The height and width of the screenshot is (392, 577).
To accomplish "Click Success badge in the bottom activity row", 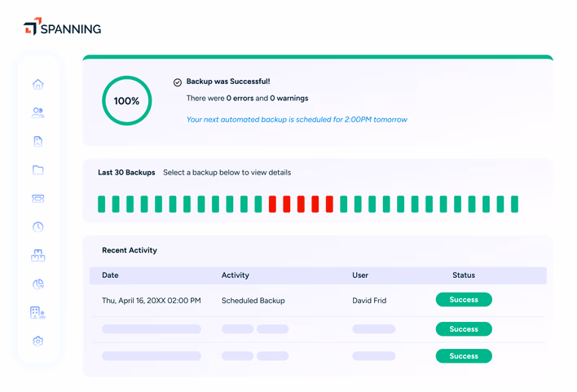I will pos(464,356).
